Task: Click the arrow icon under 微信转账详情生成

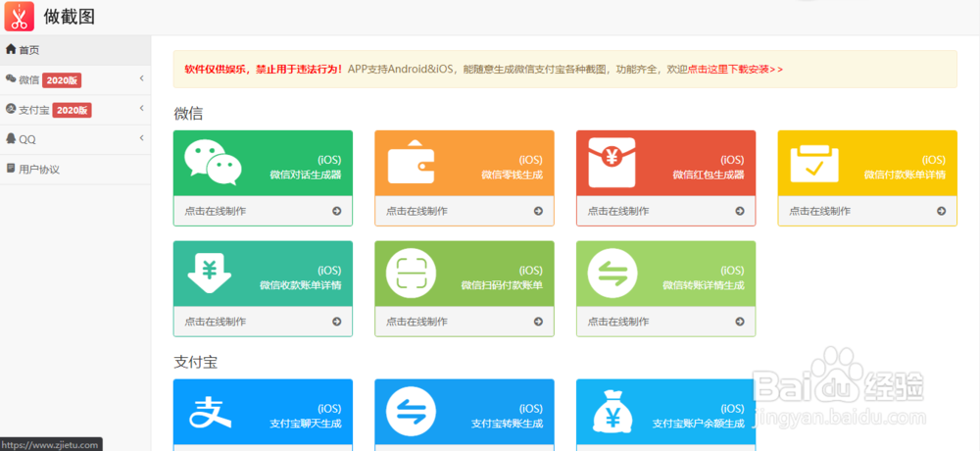Action: [740, 322]
